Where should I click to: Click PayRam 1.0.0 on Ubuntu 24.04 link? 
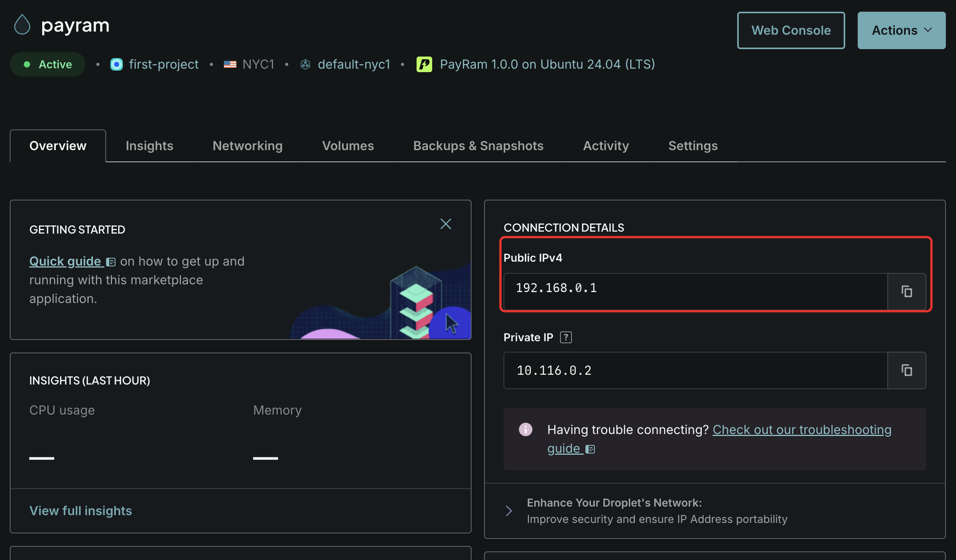pos(547,64)
